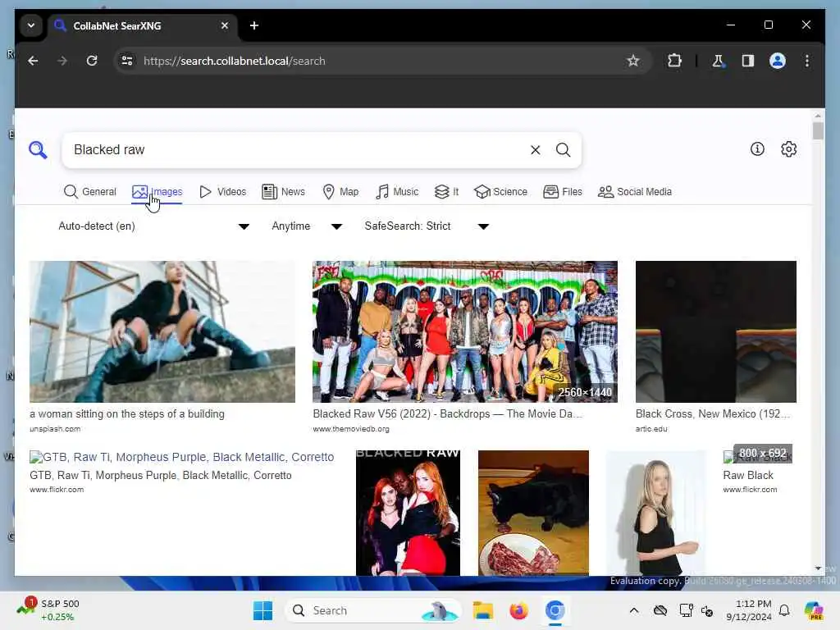Open the Chrome three-dot menu
Screen dimensions: 840x630
pos(807,61)
